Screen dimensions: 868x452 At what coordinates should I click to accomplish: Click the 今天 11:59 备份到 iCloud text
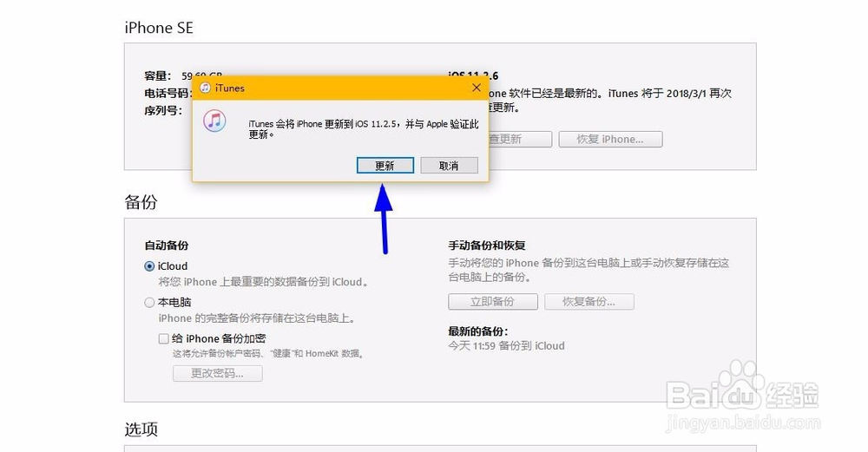coord(507,346)
